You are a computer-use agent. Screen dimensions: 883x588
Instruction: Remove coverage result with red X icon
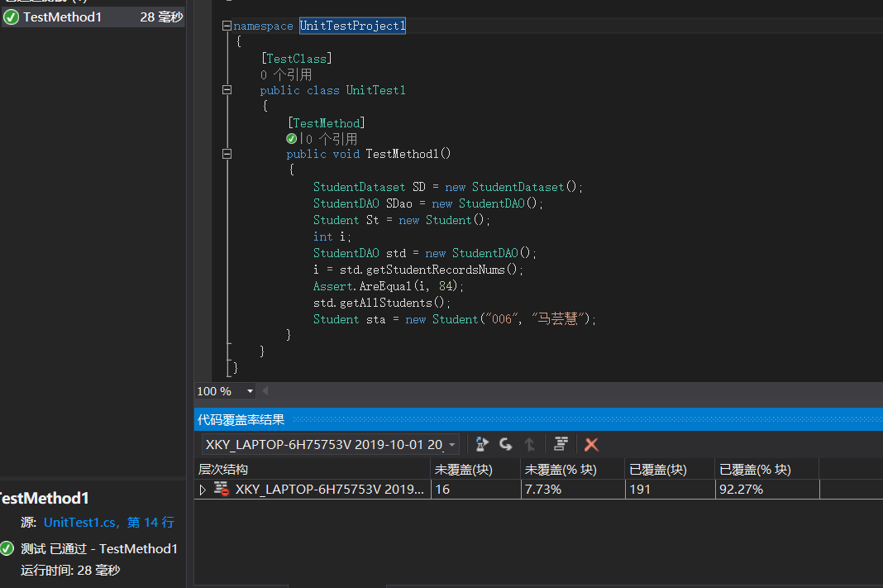pyautogui.click(x=590, y=444)
